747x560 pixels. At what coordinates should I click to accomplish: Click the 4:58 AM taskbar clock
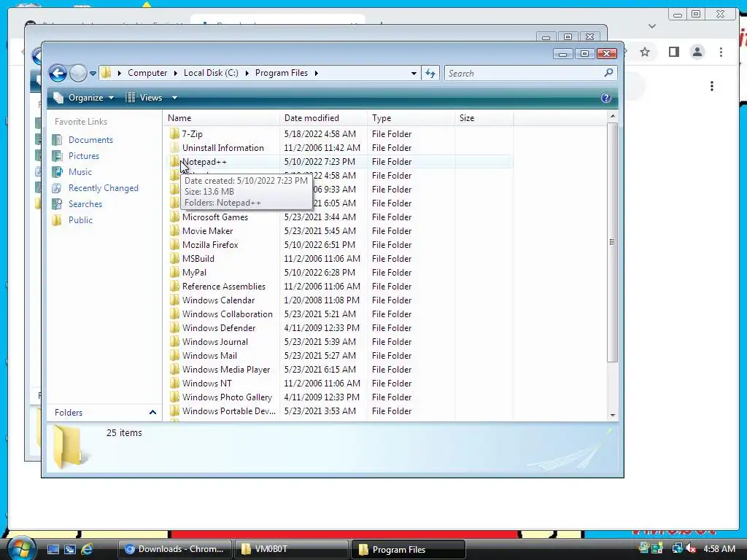click(x=719, y=549)
